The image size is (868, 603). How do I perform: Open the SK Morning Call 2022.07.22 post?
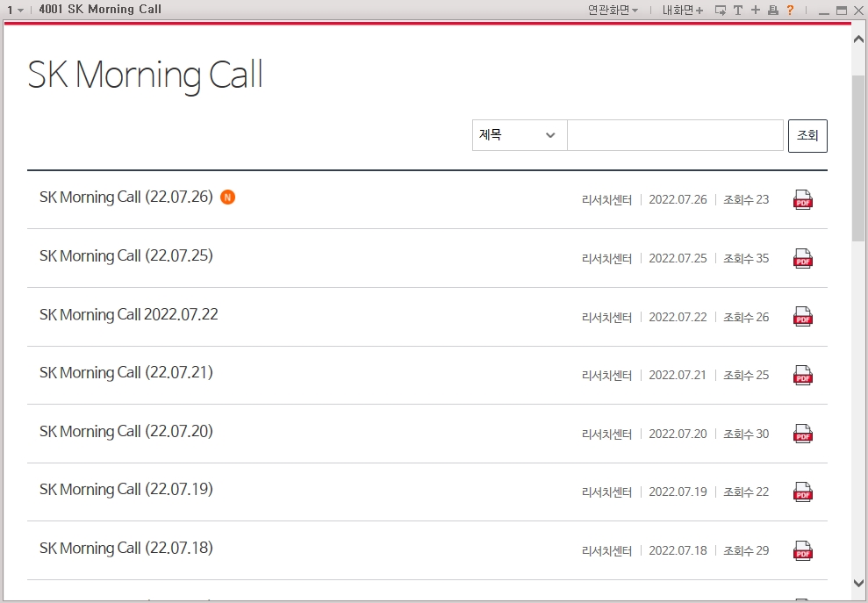tap(128, 314)
